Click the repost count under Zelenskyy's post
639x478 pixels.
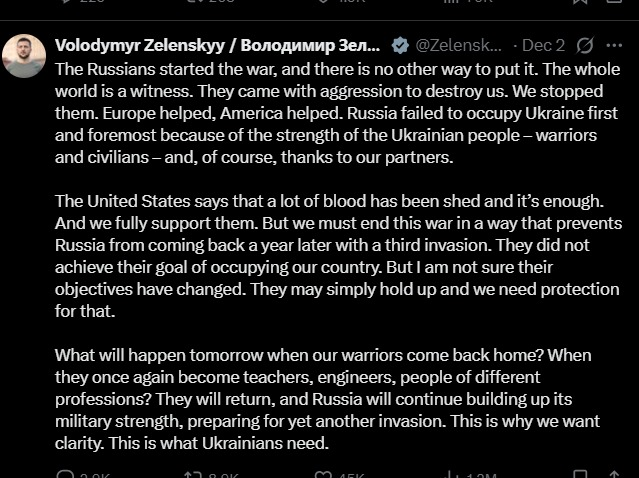(225, 475)
